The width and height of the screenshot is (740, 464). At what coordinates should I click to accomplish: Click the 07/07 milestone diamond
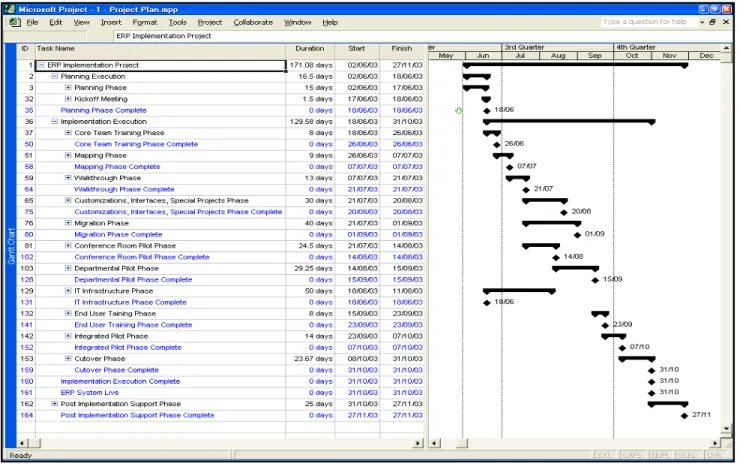[x=509, y=167]
